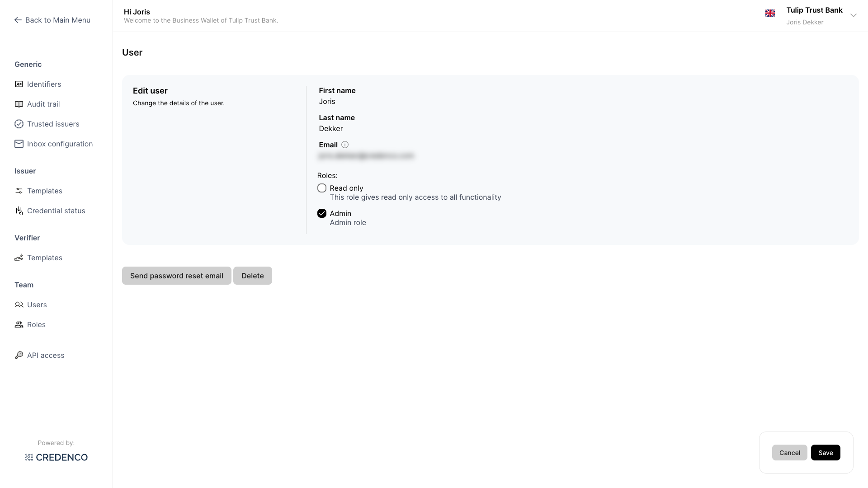Click the info icon beside Email
The width and height of the screenshot is (868, 488).
tap(345, 145)
